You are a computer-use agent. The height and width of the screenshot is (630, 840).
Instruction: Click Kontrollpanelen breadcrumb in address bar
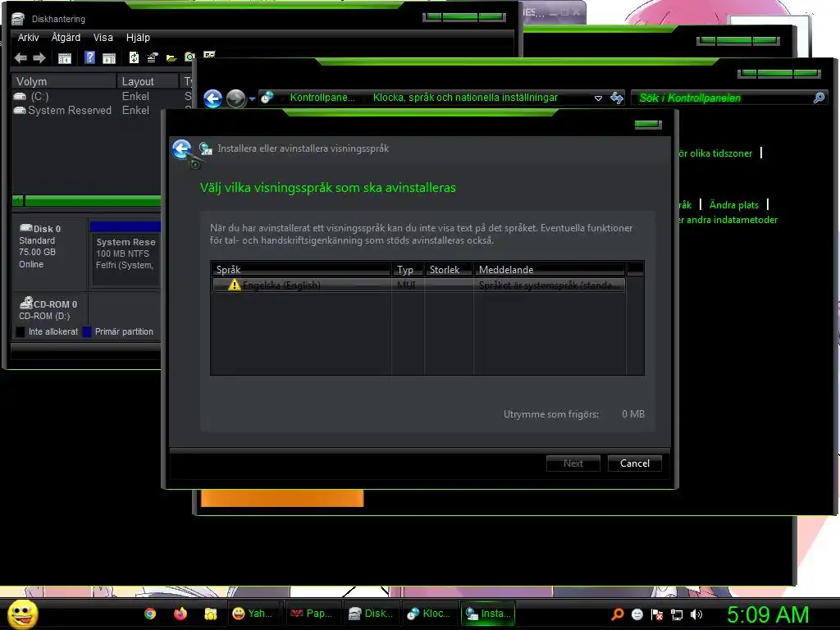322,98
